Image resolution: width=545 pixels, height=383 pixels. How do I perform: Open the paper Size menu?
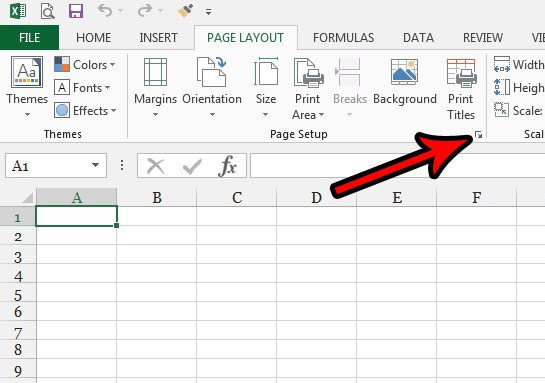click(266, 88)
